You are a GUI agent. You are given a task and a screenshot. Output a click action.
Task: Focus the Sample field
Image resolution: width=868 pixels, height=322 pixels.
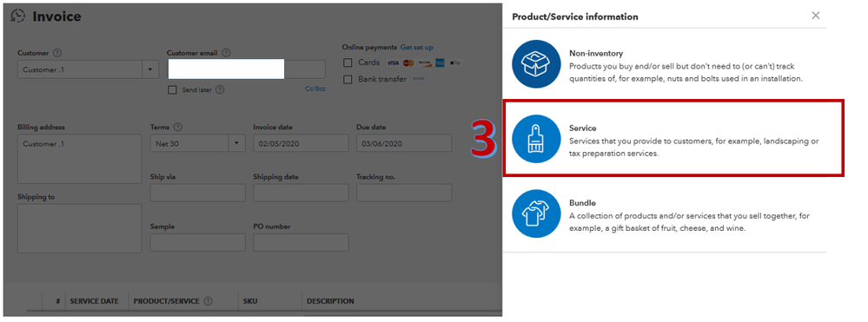(x=197, y=242)
